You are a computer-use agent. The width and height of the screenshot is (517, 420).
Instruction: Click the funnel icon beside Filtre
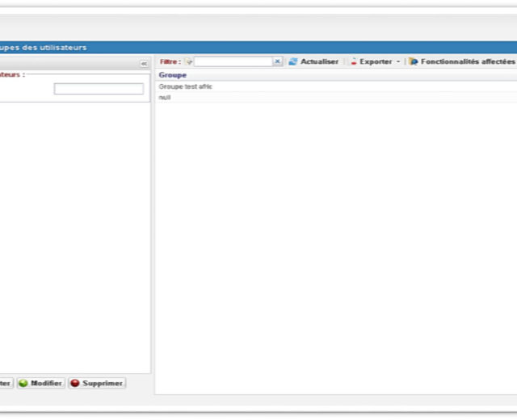point(189,61)
